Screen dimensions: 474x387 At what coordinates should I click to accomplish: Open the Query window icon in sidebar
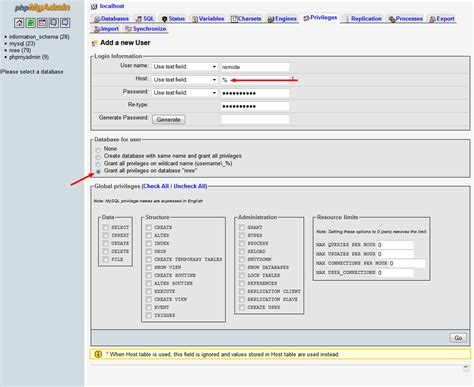pos(42,23)
